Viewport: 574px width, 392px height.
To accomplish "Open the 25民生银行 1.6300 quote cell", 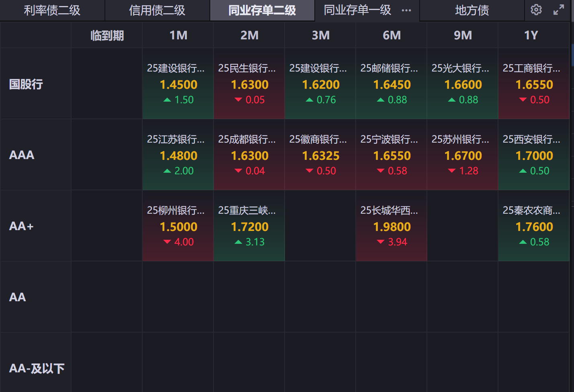I will (249, 84).
